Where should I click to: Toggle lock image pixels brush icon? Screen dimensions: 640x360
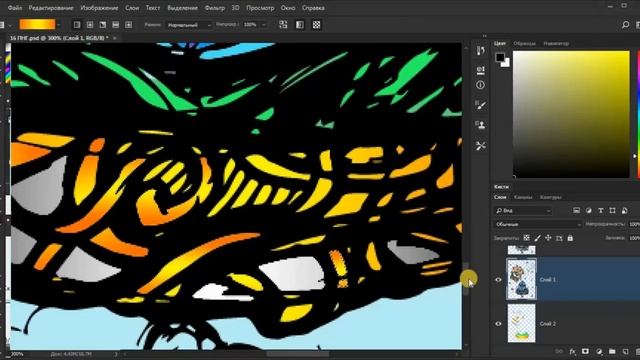[x=538, y=238]
